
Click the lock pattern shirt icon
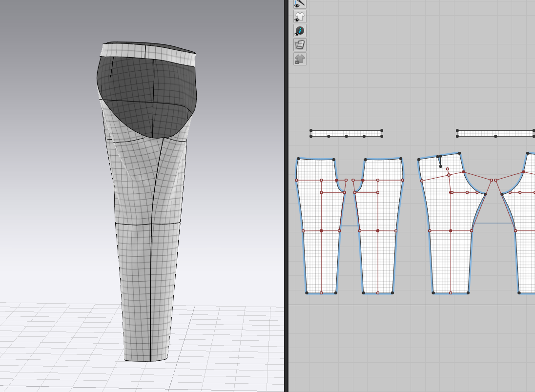[300, 59]
